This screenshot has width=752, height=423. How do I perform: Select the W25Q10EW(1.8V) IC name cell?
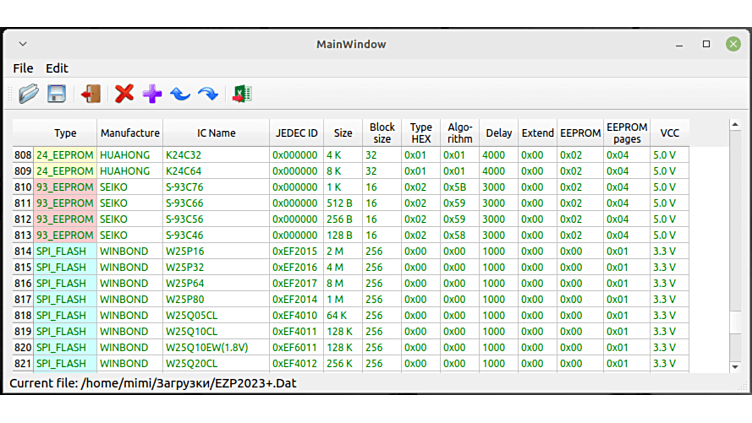[x=207, y=347]
